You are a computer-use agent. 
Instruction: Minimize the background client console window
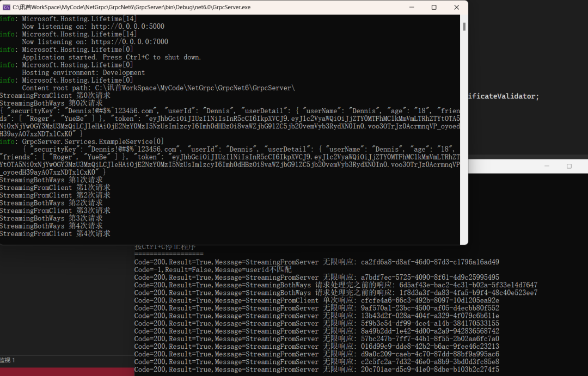pos(547,166)
